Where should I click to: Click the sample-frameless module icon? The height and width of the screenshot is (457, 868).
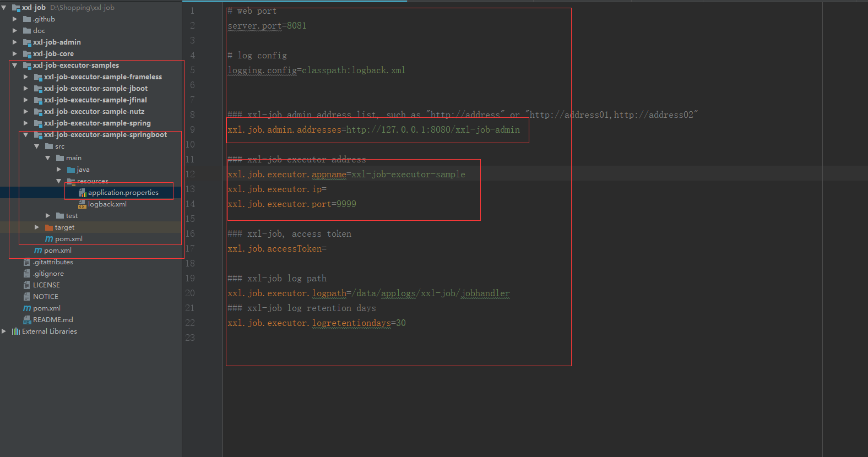coord(38,77)
